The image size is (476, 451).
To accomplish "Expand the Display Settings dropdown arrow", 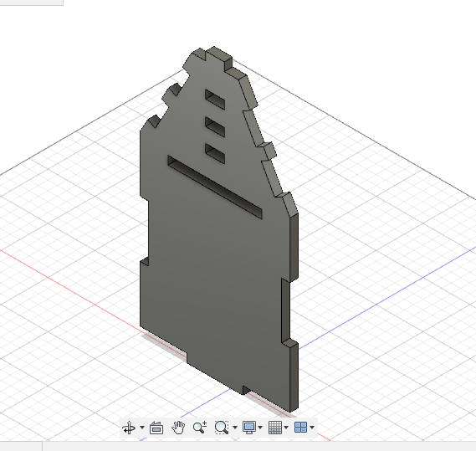I will (x=260, y=428).
